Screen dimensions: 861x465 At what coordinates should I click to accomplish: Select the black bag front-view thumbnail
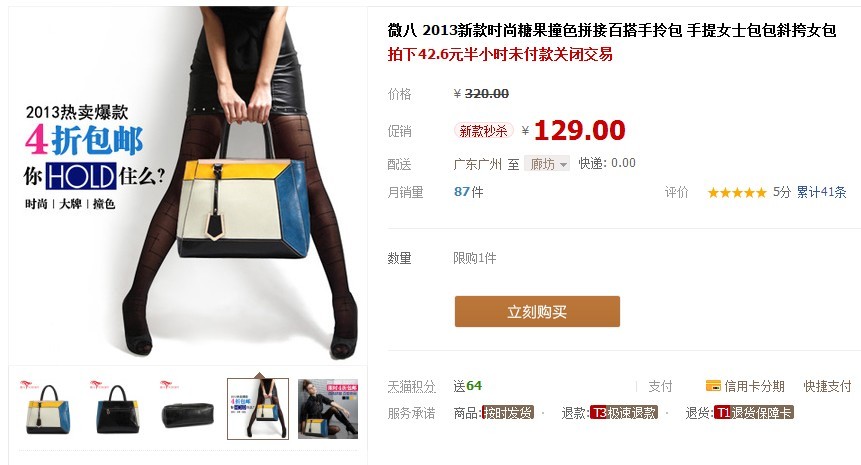[118, 409]
